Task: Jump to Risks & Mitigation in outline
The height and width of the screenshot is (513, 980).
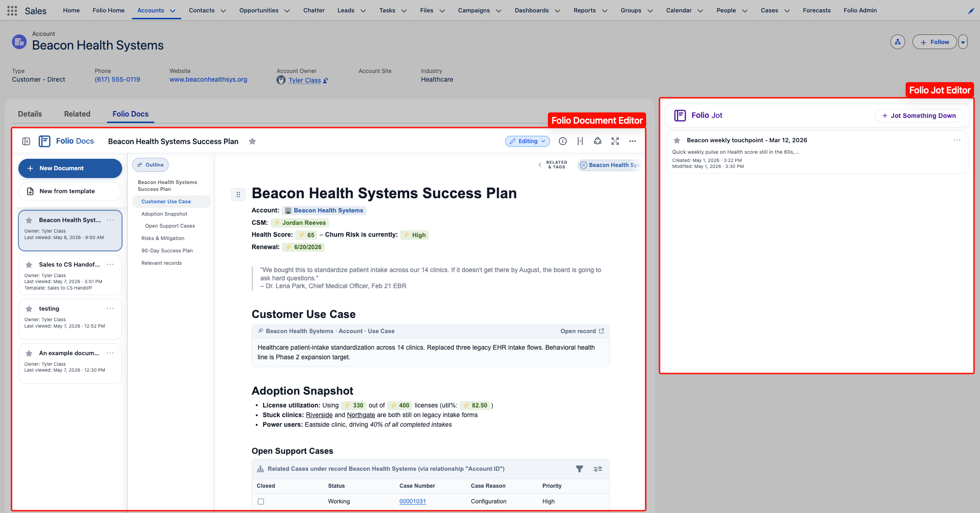Action: coord(163,239)
